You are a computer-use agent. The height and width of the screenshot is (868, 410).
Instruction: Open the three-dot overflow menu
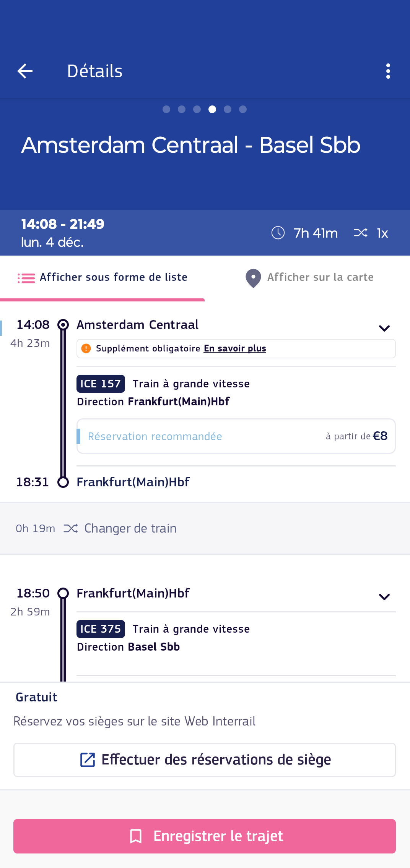click(x=388, y=71)
